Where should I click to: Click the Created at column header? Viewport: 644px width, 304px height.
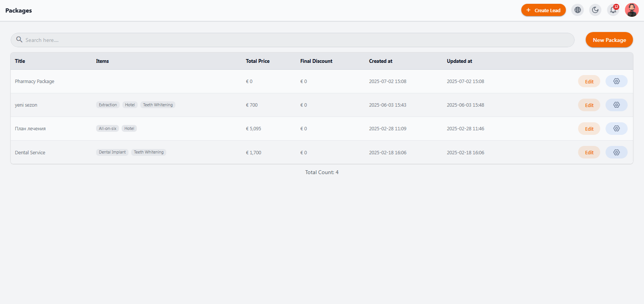pos(381,61)
